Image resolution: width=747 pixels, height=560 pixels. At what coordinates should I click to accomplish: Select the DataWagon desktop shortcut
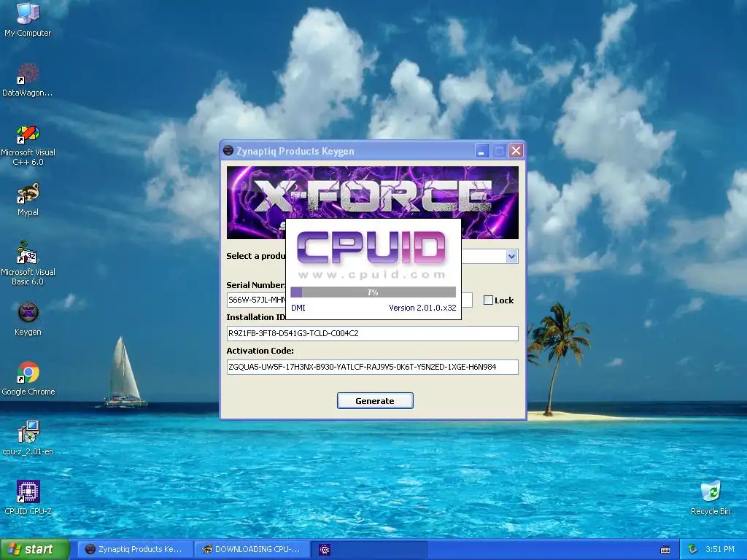pos(28,80)
